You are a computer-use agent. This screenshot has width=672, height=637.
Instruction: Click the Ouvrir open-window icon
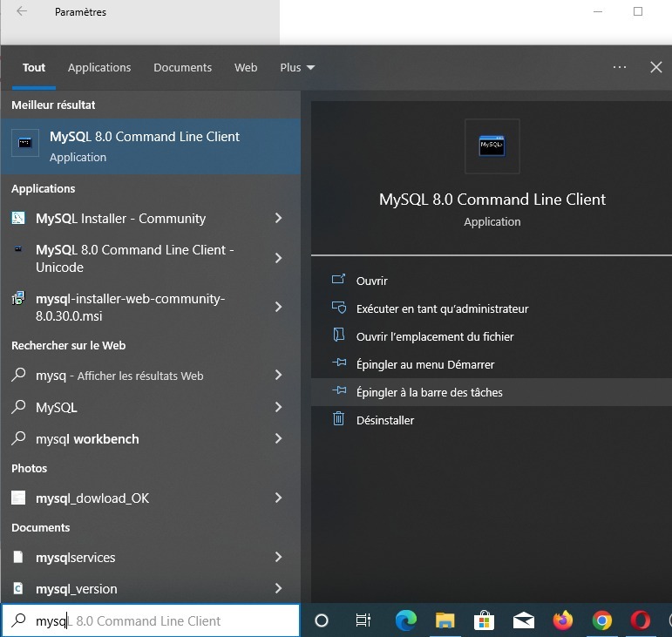(338, 280)
